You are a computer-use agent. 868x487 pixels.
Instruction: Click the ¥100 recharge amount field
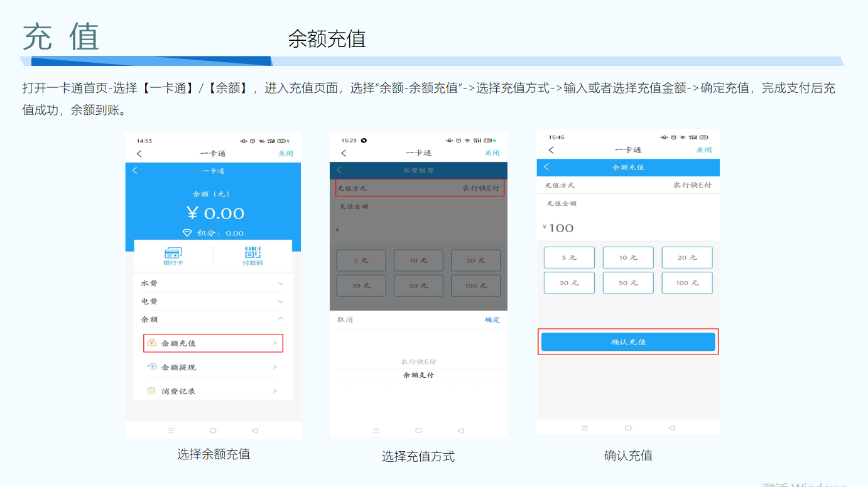coord(627,228)
